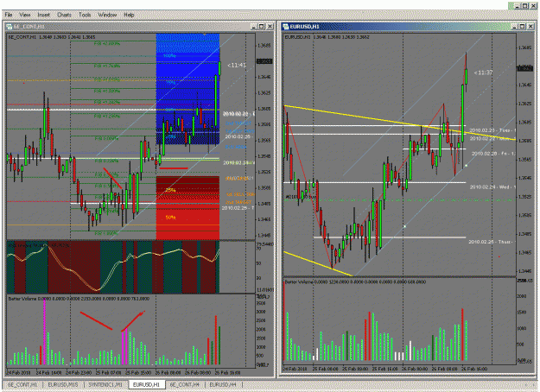540x392 pixels.
Task: Open the Window menu
Action: click(107, 15)
